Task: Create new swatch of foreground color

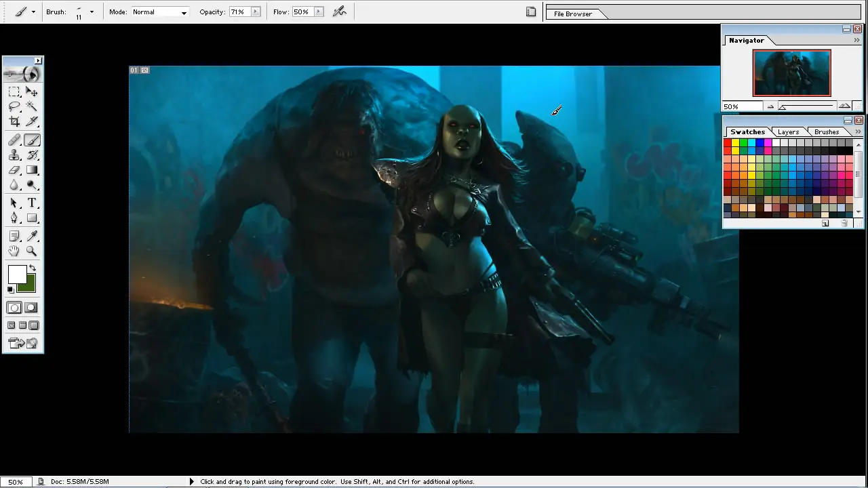Action: pos(825,223)
